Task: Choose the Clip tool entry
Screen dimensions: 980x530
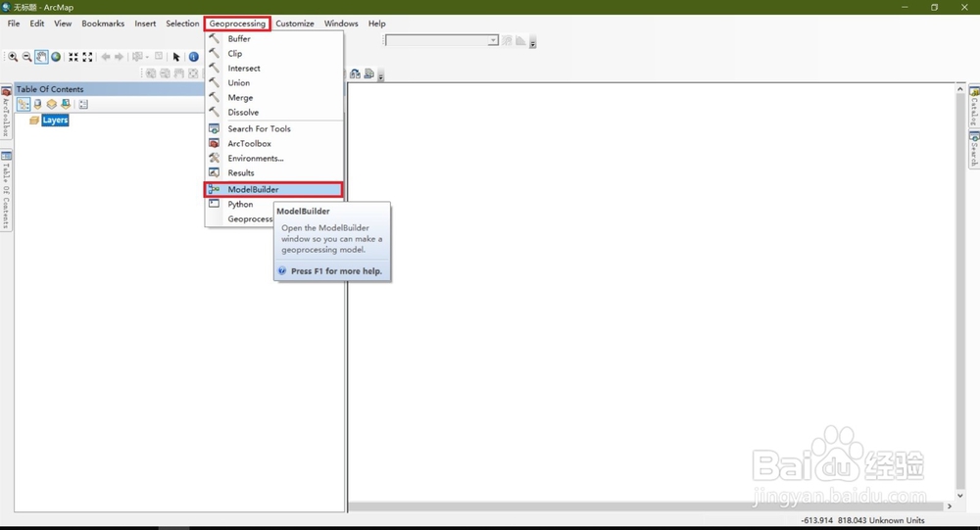Action: [274, 54]
